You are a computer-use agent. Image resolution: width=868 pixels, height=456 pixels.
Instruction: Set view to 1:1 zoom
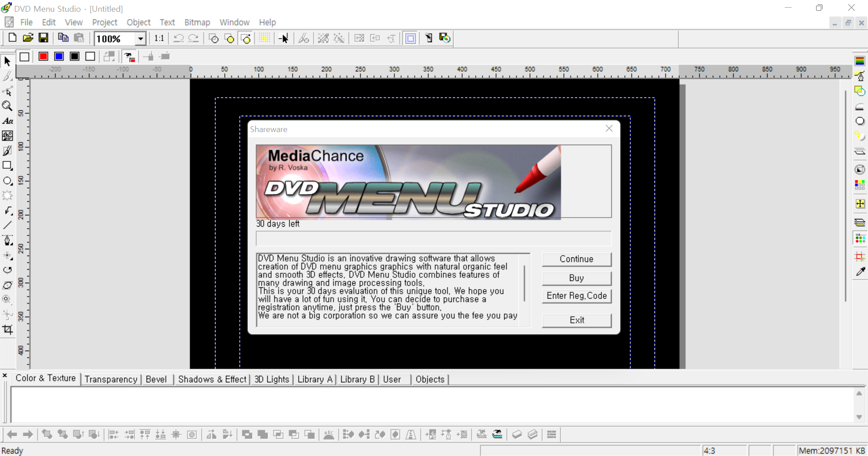[x=159, y=38]
